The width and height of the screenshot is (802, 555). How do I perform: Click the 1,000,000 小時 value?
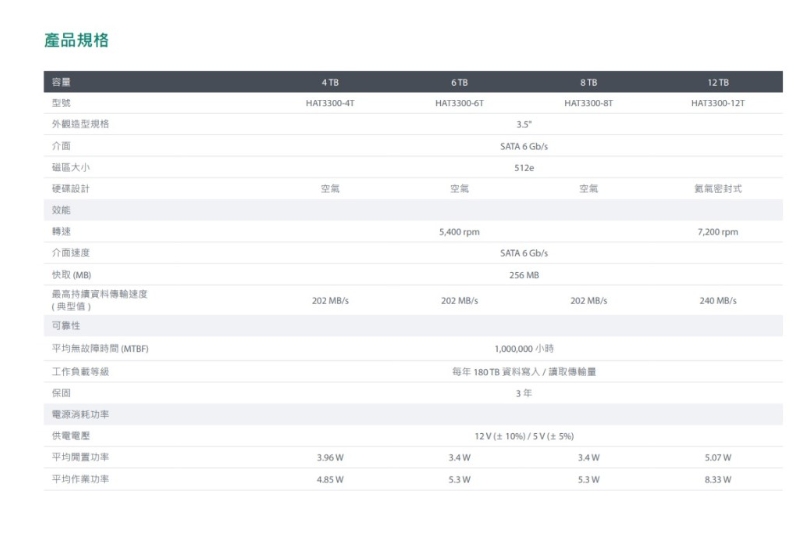524,348
